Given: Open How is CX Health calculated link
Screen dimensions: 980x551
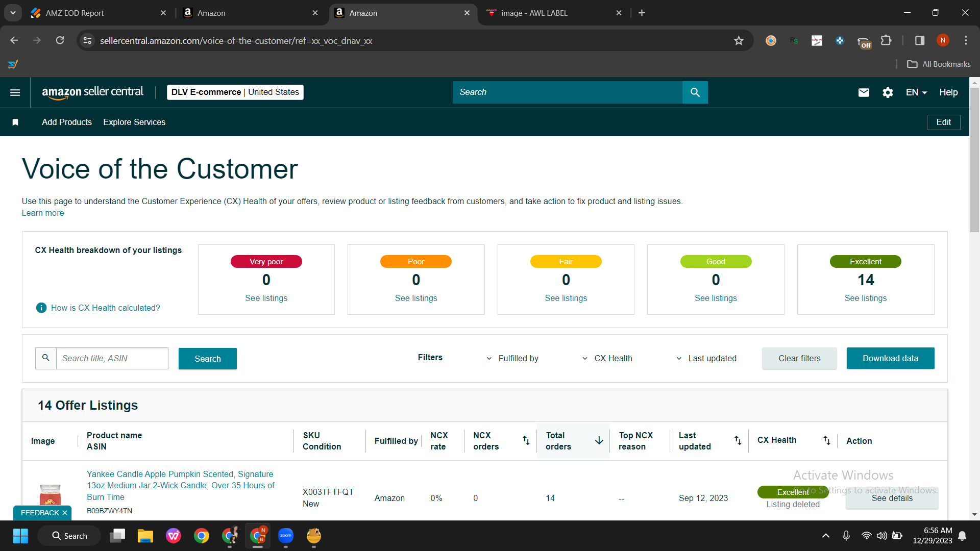Looking at the screenshot, I should coord(105,308).
